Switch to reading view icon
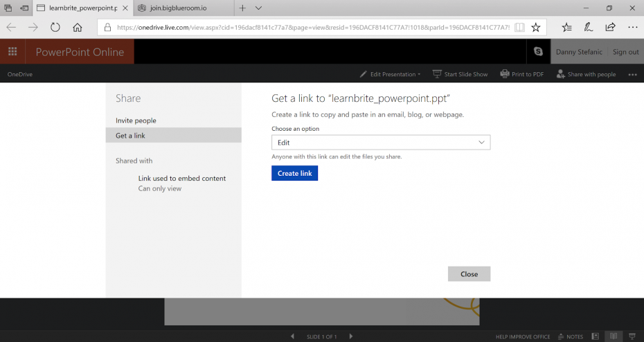 click(x=614, y=336)
